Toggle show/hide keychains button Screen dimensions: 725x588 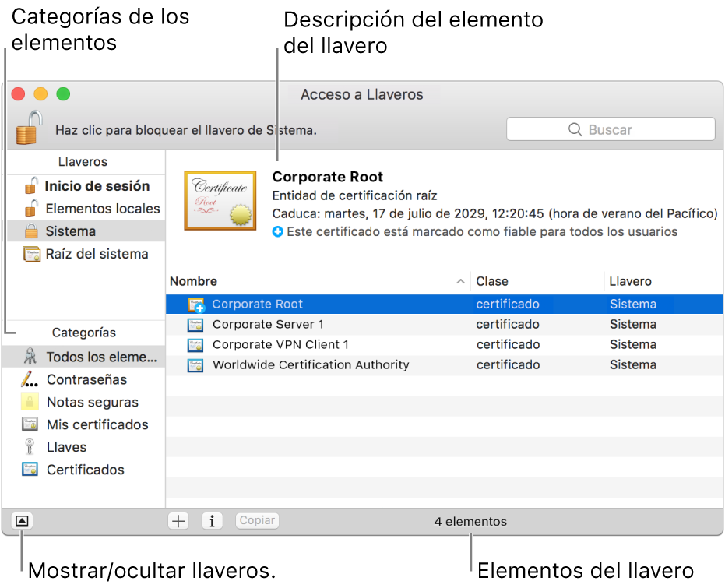coord(22,521)
